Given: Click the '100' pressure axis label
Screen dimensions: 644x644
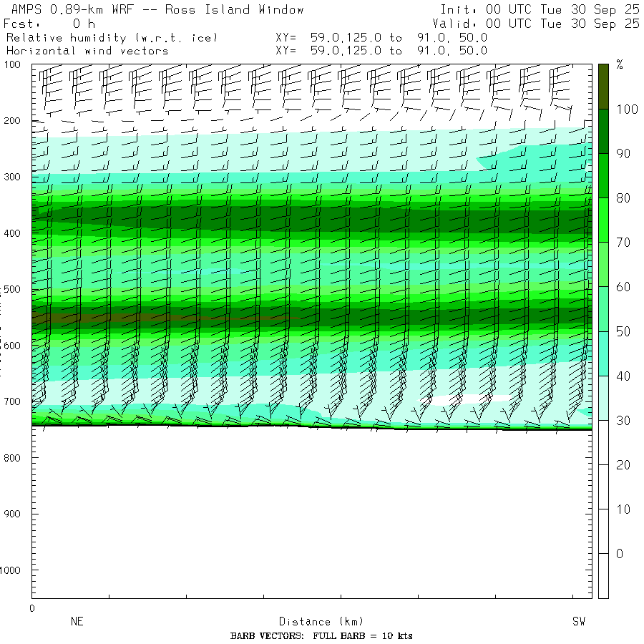Looking at the screenshot, I should 12,64.
